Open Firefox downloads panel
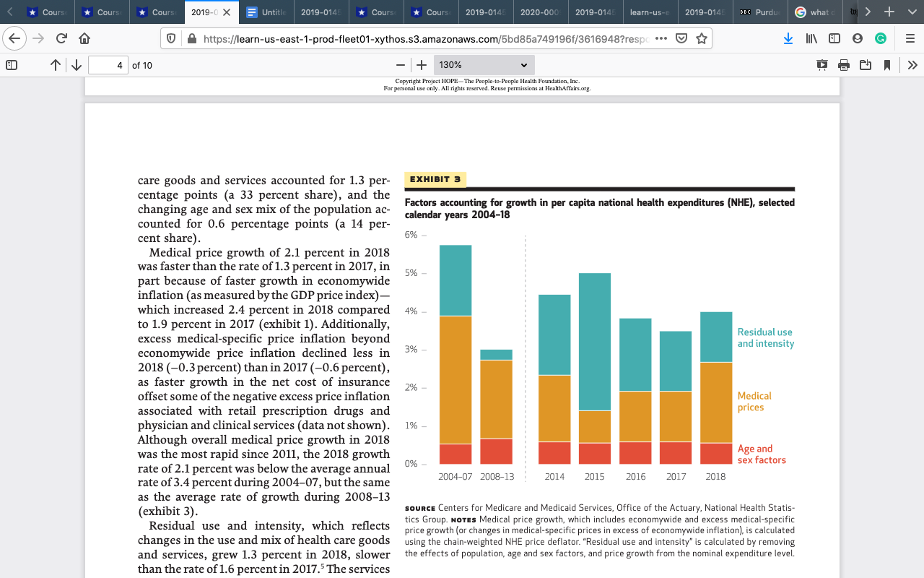This screenshot has width=924, height=578. [789, 38]
